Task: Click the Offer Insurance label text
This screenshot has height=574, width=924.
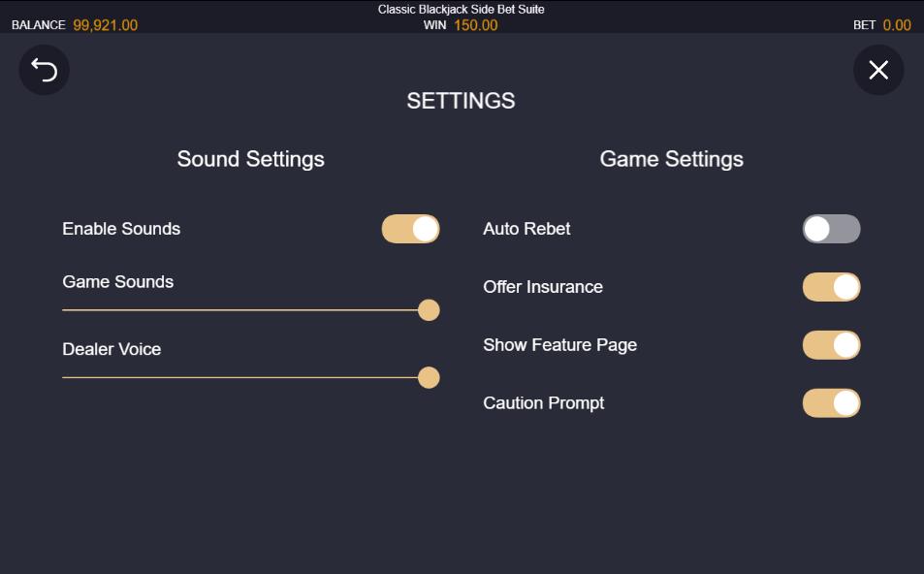Action: [x=543, y=287]
